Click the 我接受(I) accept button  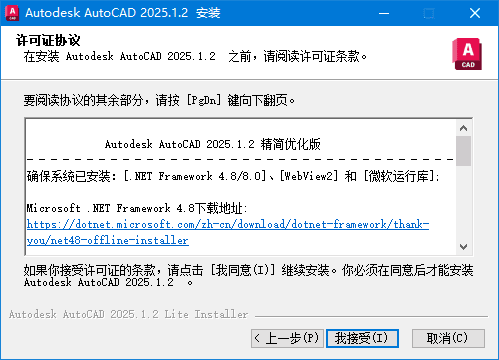[362, 338]
